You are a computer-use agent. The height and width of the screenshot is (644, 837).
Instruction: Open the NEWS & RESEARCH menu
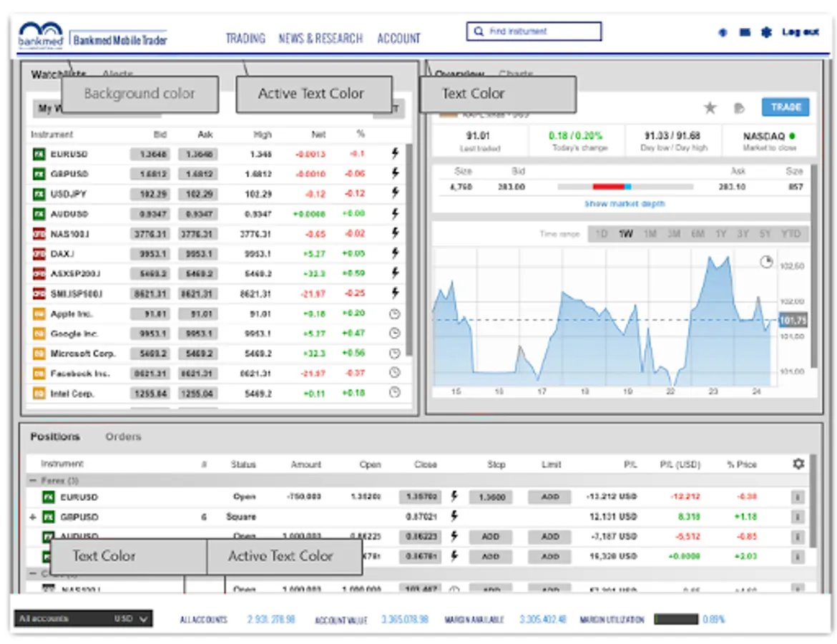(320, 39)
